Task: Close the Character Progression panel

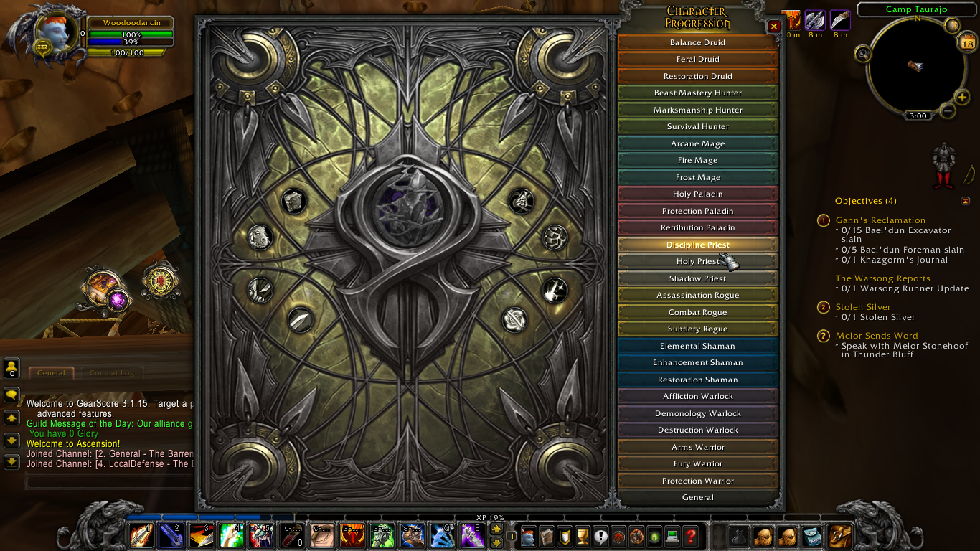Action: coord(774,27)
